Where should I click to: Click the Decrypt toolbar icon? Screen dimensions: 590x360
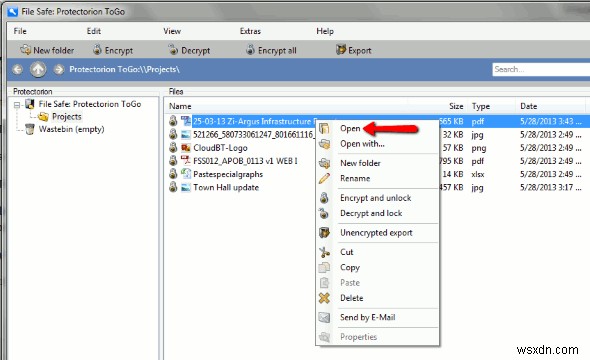coord(173,49)
